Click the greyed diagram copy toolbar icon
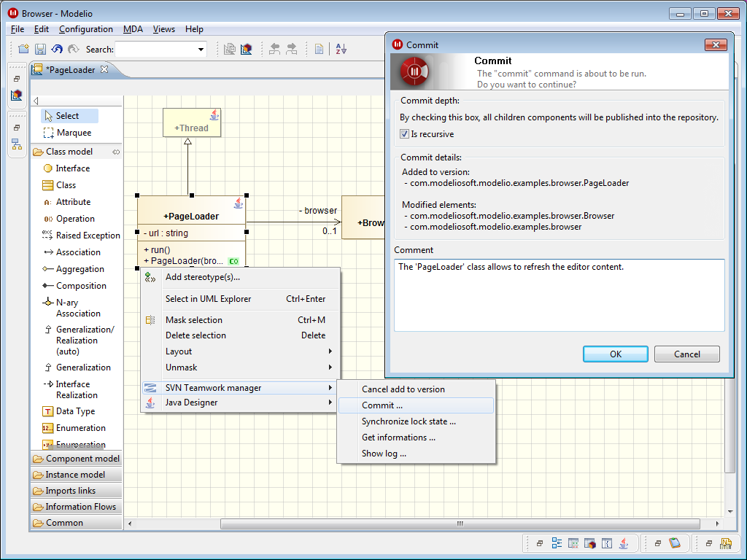The image size is (747, 560). (x=230, y=49)
